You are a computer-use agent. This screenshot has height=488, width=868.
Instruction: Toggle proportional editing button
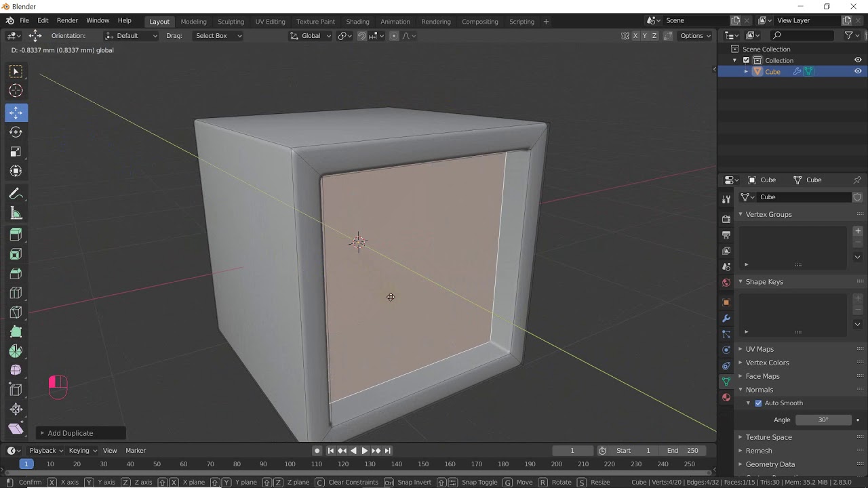394,36
